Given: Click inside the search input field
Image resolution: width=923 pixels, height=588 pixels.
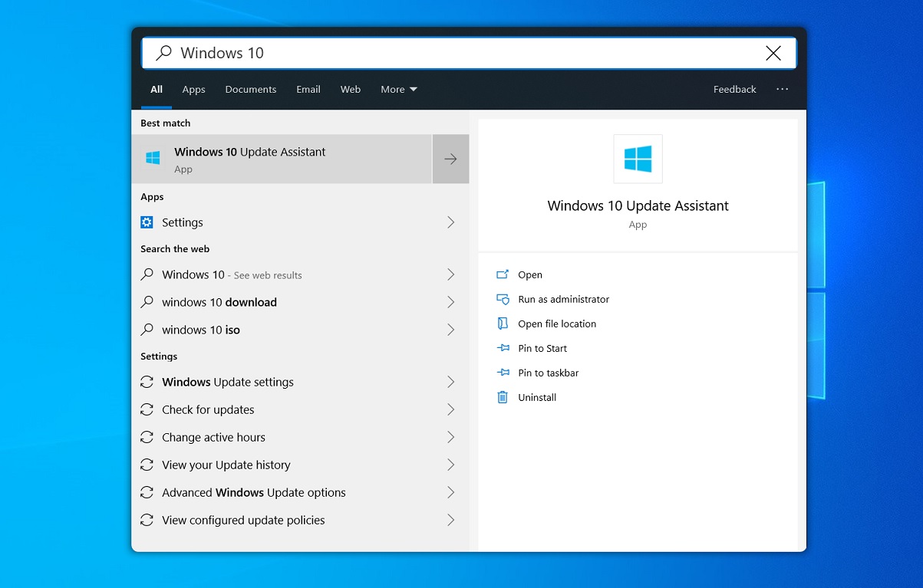Looking at the screenshot, I should [x=384, y=52].
